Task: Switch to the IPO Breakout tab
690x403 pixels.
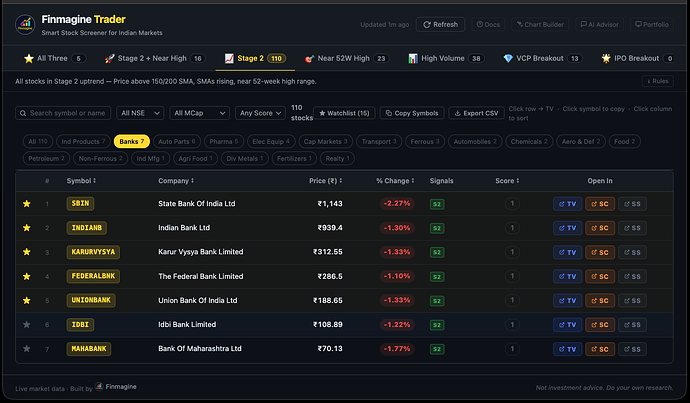Action: pyautogui.click(x=637, y=59)
